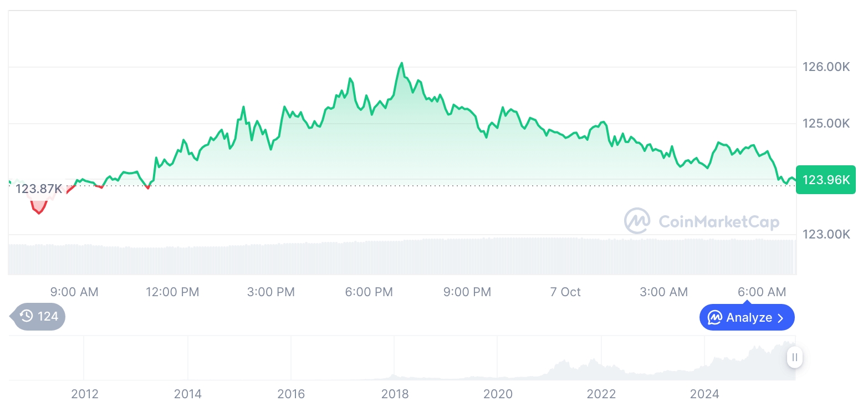Click the CoinMarketCap AI icon in Analyze
The width and height of the screenshot is (868, 406).
coord(714,318)
